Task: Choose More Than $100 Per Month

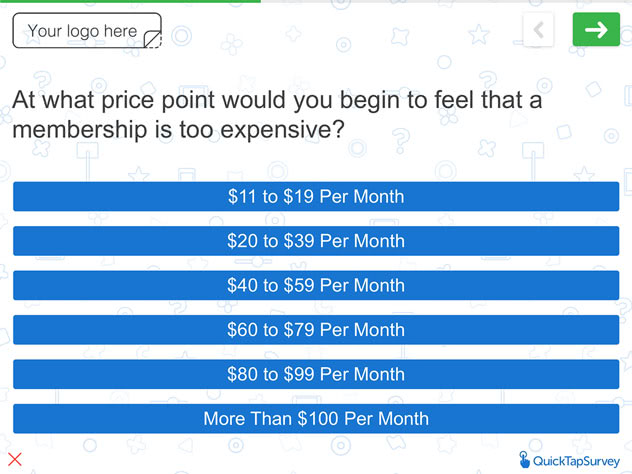Action: point(316,418)
